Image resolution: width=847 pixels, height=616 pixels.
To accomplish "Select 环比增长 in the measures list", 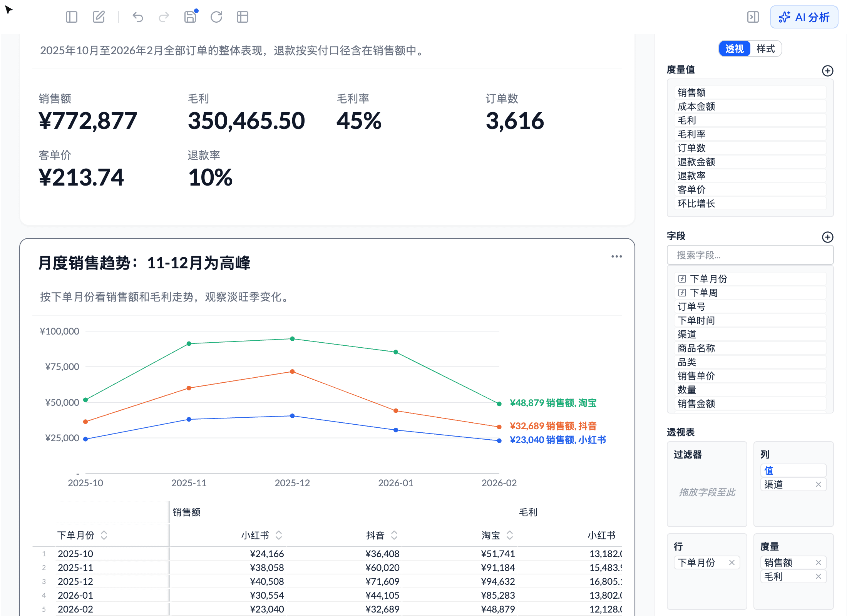I will tap(750, 203).
